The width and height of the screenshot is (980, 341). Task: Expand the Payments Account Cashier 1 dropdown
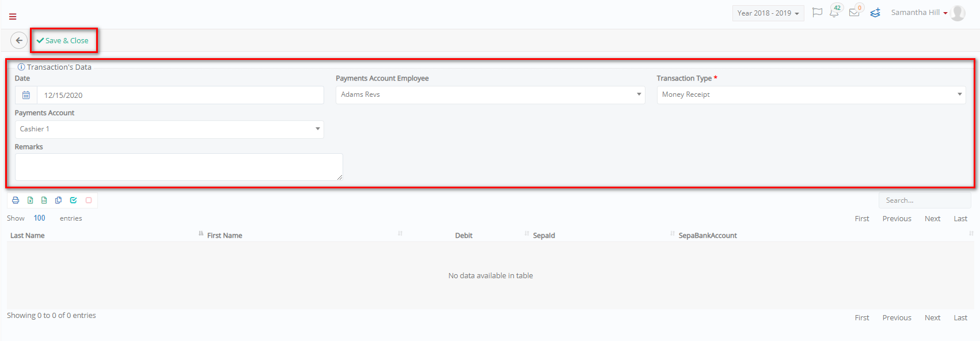point(169,130)
